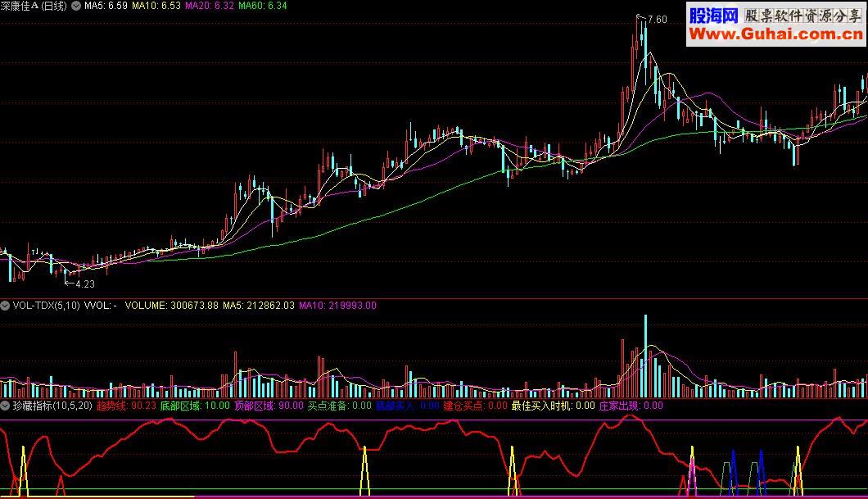Image resolution: width=868 pixels, height=499 pixels.
Task: Open the dropdown arrow next to 深康佳A (日线)
Action: click(x=76, y=6)
